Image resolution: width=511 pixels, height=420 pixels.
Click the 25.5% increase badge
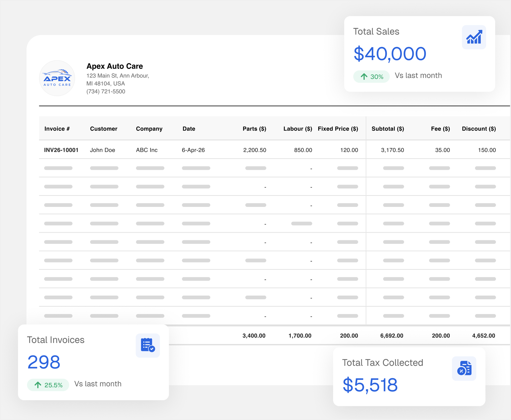click(x=48, y=385)
